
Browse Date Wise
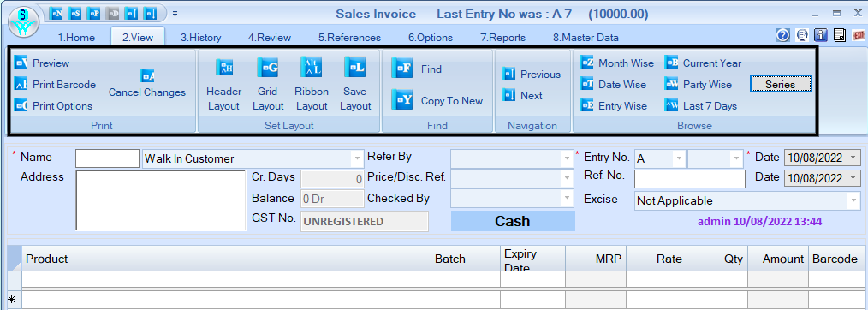pyautogui.click(x=614, y=85)
